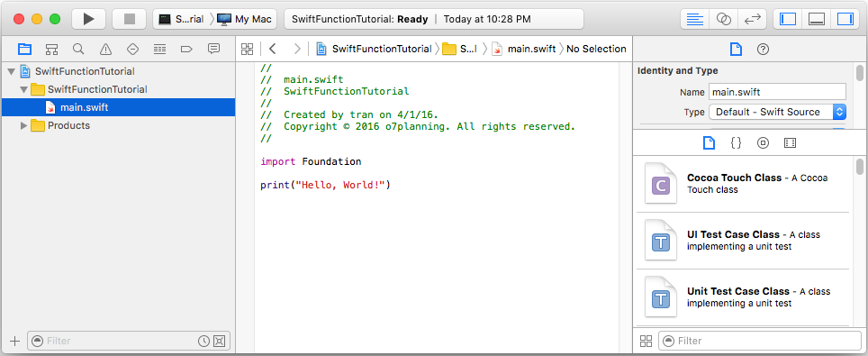Stop the running scheme
Image resolution: width=868 pixels, height=356 pixels.
click(x=129, y=19)
